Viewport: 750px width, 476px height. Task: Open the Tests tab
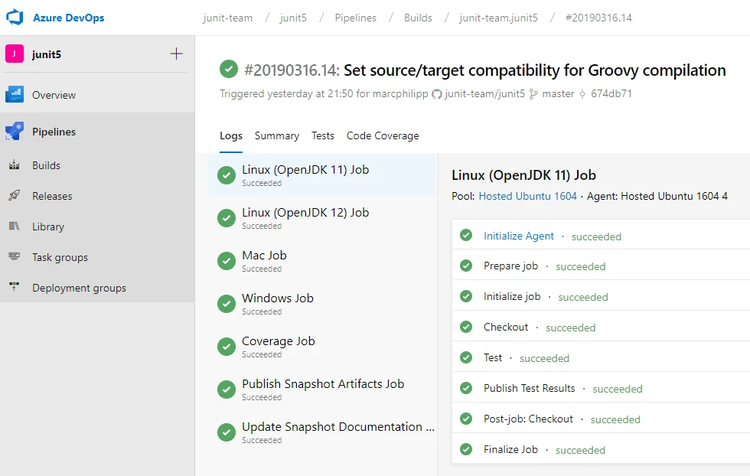[x=322, y=136]
